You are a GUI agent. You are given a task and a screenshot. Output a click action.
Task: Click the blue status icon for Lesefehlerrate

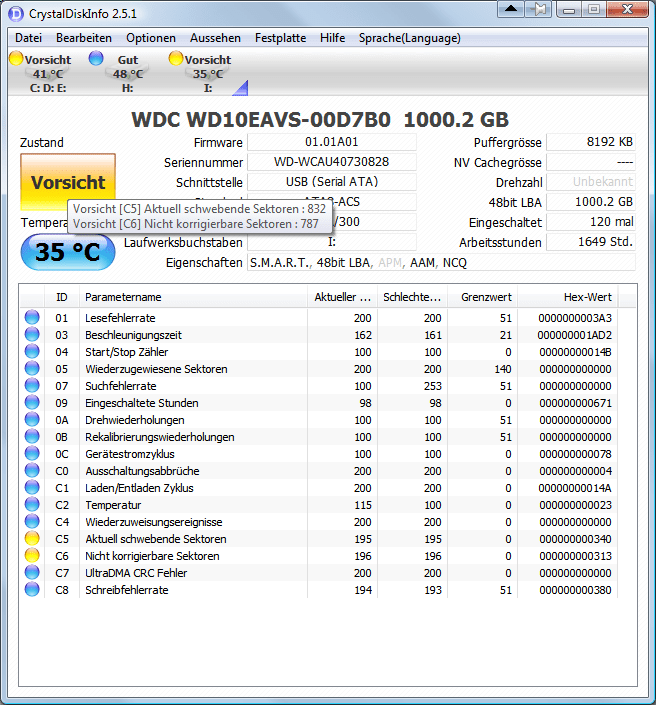click(32, 317)
